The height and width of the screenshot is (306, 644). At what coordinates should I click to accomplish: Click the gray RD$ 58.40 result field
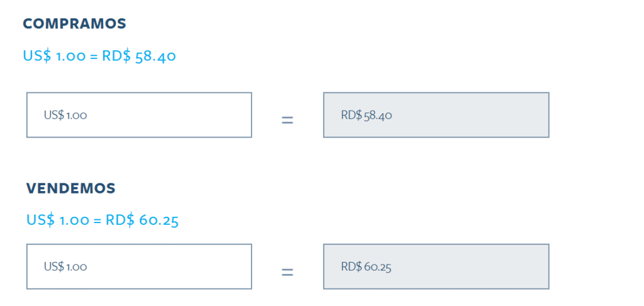click(x=436, y=115)
